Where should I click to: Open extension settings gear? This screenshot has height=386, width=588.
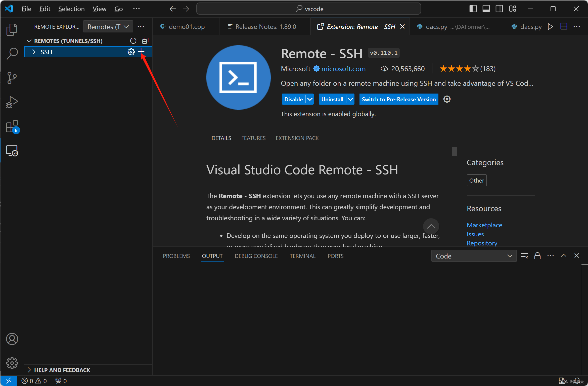(447, 99)
